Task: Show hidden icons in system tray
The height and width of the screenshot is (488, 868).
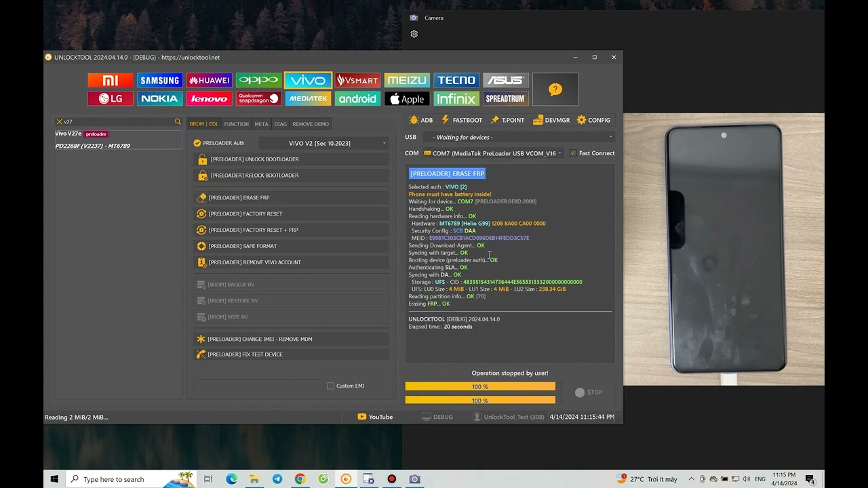Action: click(691, 479)
